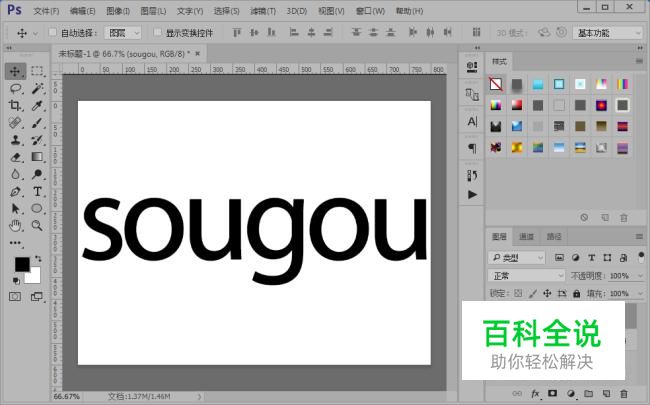This screenshot has height=405, width=650.
Task: Open the Window menu
Action: tap(370, 11)
